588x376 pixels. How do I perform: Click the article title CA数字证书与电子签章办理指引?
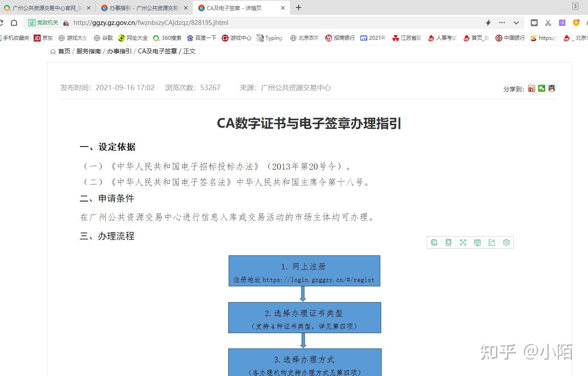[x=309, y=124]
